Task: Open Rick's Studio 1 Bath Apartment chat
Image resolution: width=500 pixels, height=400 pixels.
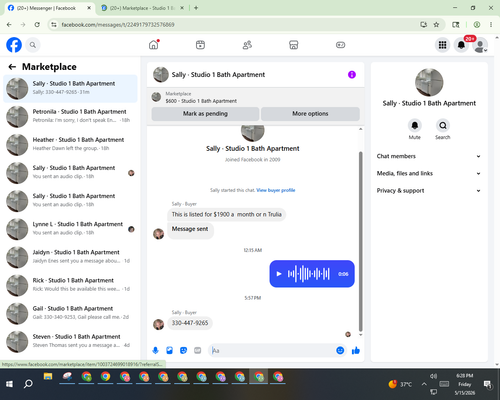Action: coord(70,285)
